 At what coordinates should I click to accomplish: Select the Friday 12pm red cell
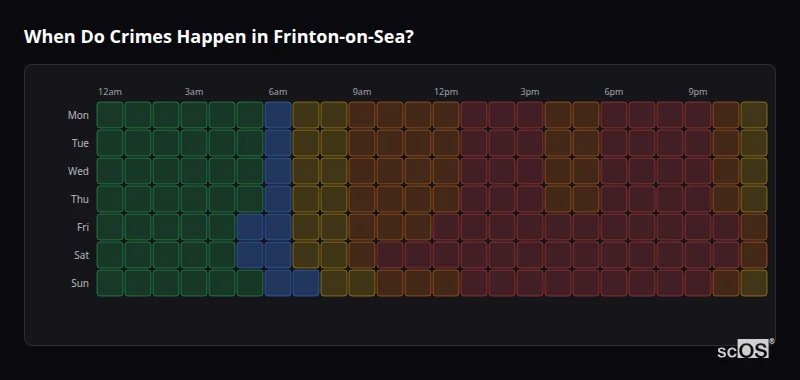446,227
